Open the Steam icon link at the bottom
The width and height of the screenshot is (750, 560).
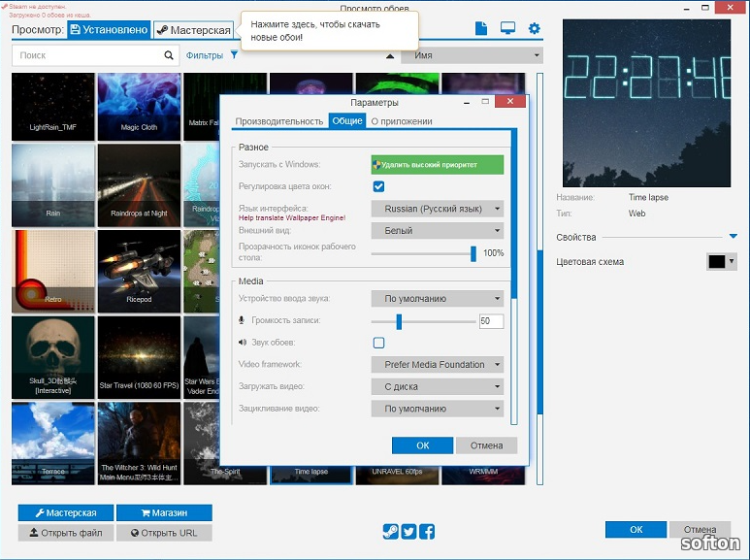coord(390,531)
